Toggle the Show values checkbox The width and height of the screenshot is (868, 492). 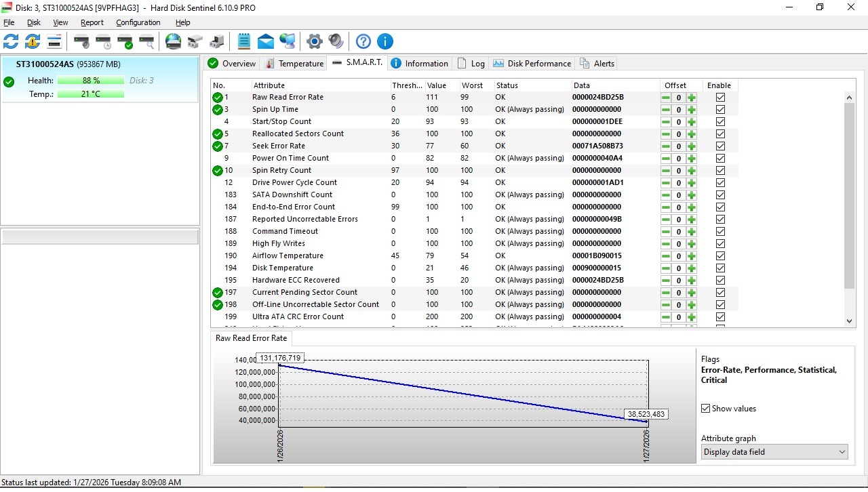coord(706,409)
